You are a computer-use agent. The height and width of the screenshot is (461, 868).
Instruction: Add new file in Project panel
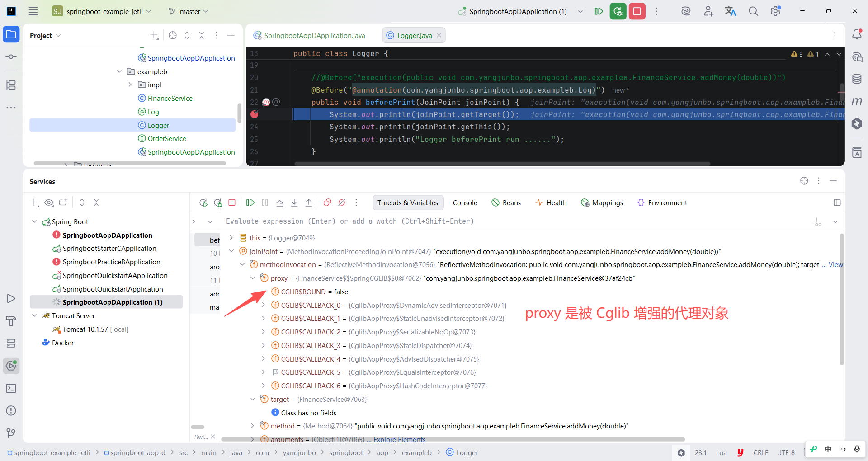154,35
